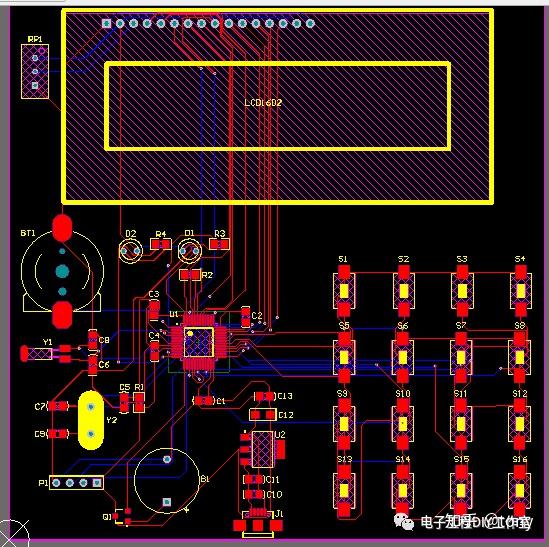
Task: Select push button S10 footprint
Action: click(x=403, y=424)
